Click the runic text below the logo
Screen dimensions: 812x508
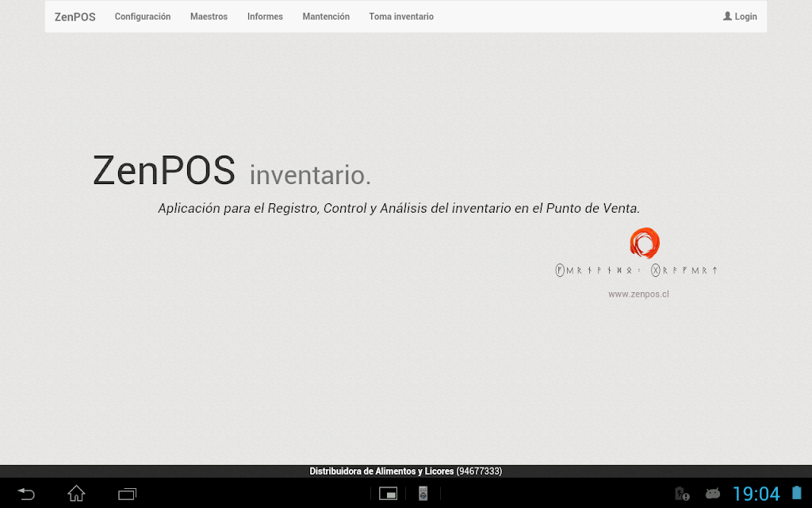tap(637, 270)
